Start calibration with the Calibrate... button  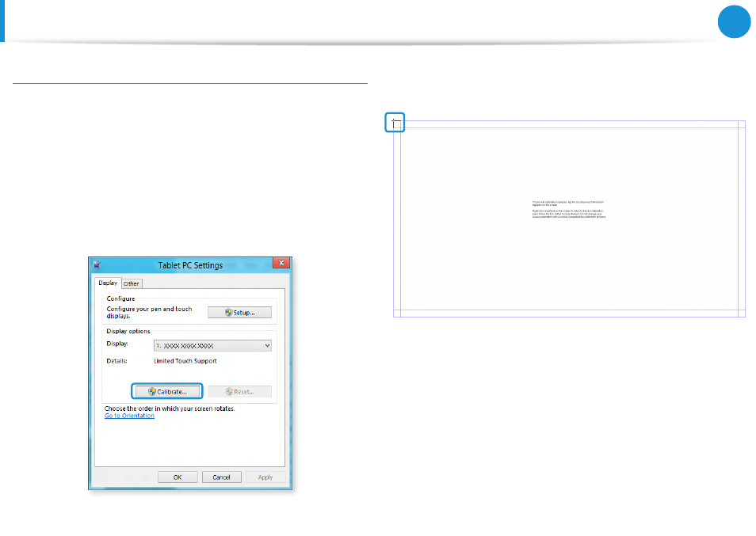coord(167,391)
